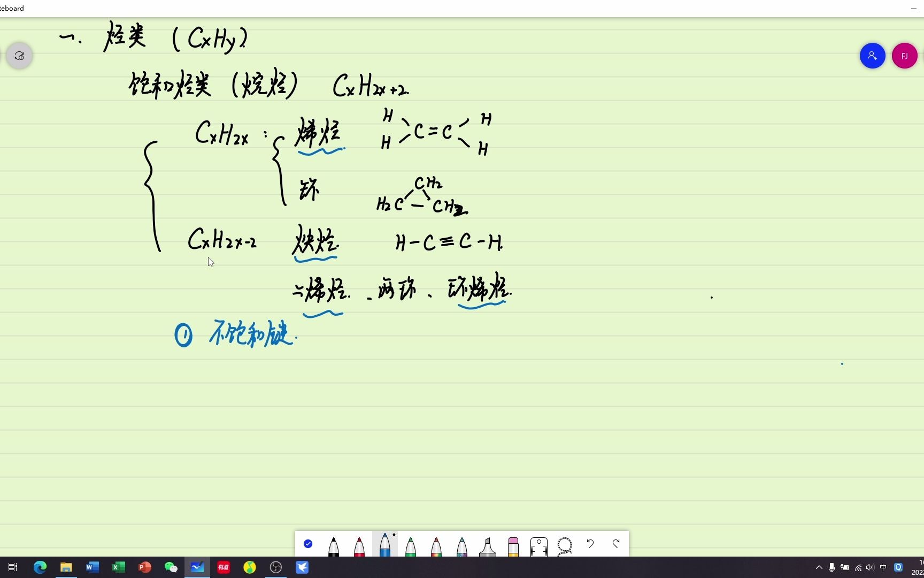Open the blue pen's thickness options
924x578 pixels.
[x=394, y=535]
